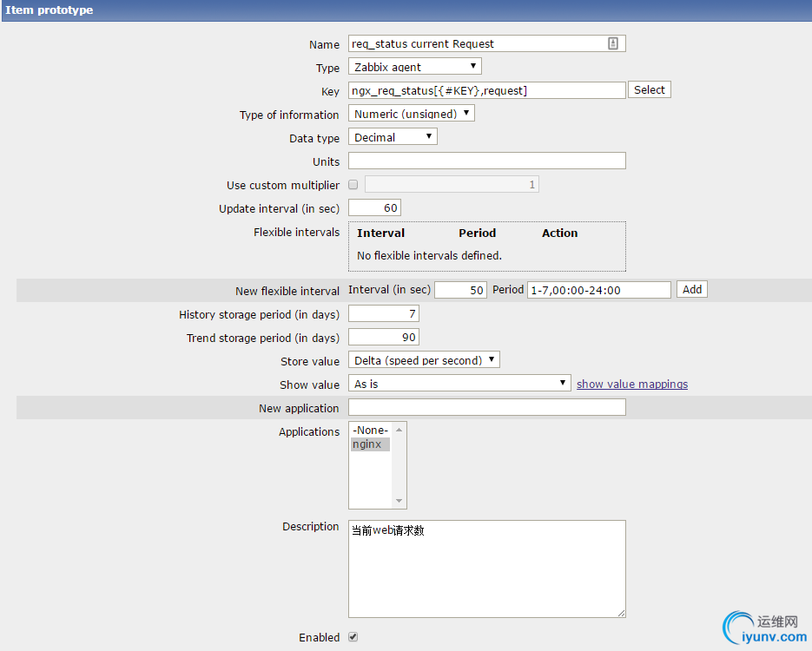This screenshot has height=651, width=812.
Task: Enable the Use custom multiplier checkbox
Action: pos(353,185)
